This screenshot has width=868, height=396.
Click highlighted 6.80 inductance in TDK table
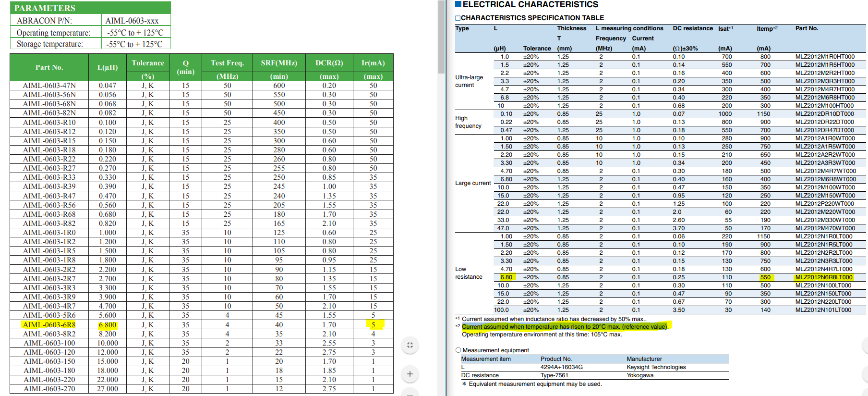(x=507, y=277)
